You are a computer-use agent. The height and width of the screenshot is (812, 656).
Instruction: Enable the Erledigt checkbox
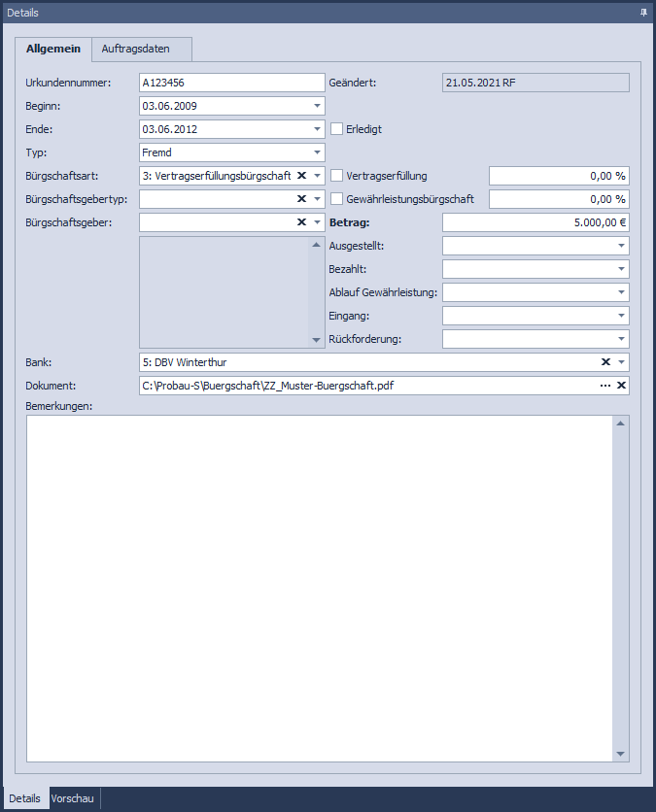(337, 129)
